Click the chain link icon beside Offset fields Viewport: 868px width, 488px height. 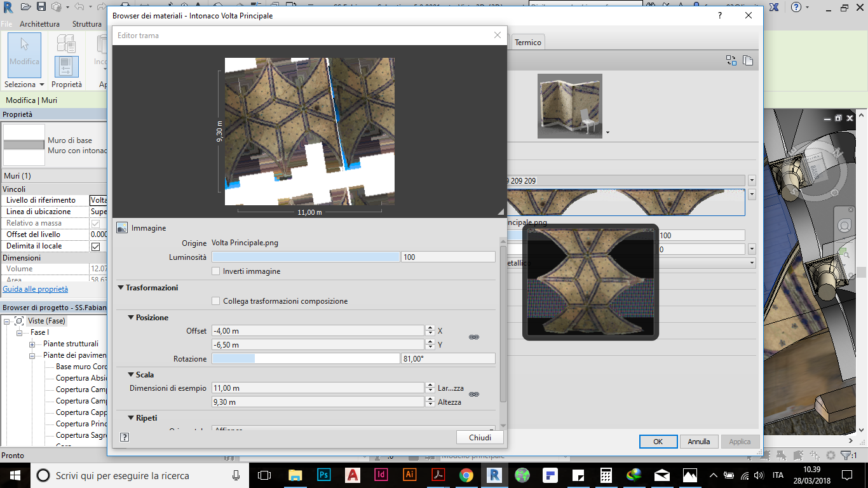click(x=473, y=337)
